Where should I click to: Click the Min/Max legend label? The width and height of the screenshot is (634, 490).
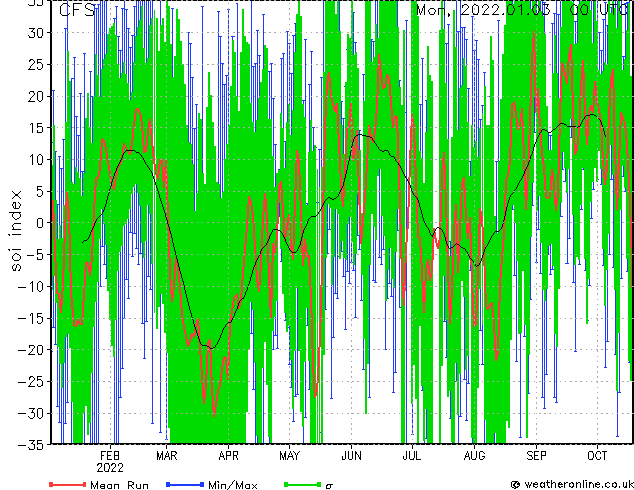click(232, 485)
